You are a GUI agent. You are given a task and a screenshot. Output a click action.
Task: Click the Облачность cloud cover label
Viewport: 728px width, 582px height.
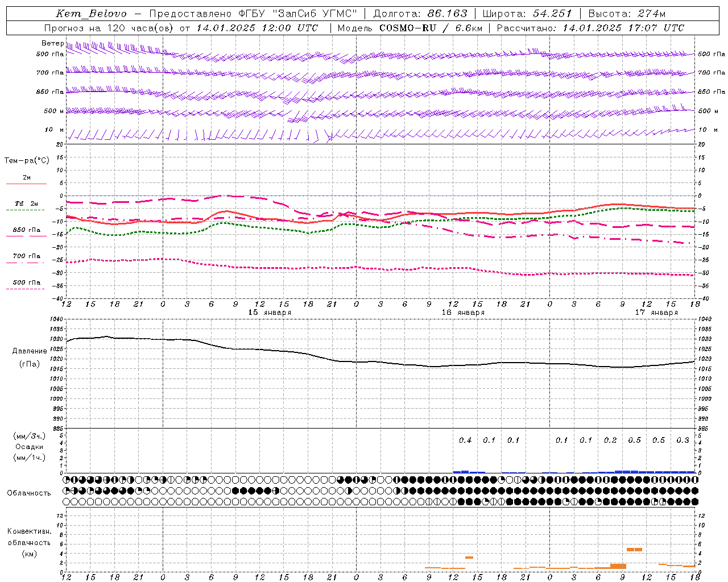(29, 493)
